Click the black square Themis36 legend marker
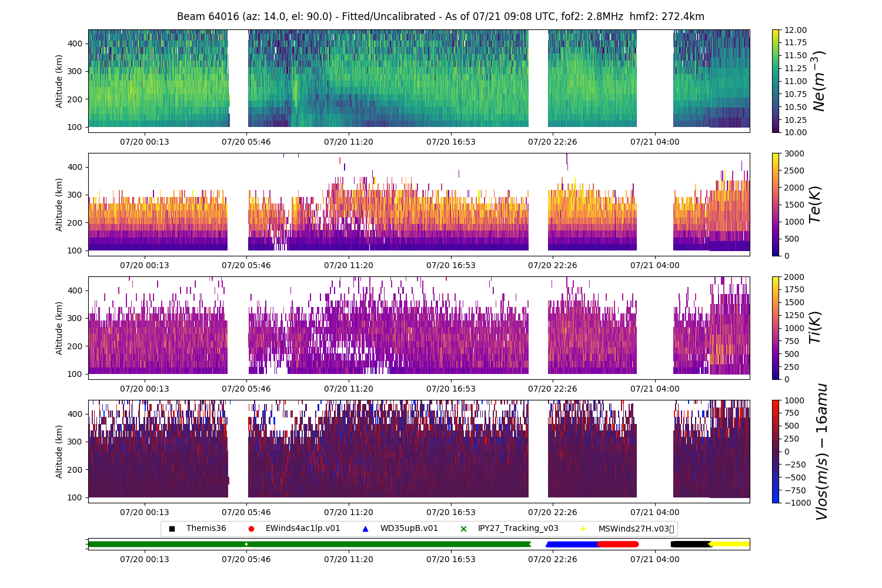This screenshot has width=882, height=588. click(172, 529)
